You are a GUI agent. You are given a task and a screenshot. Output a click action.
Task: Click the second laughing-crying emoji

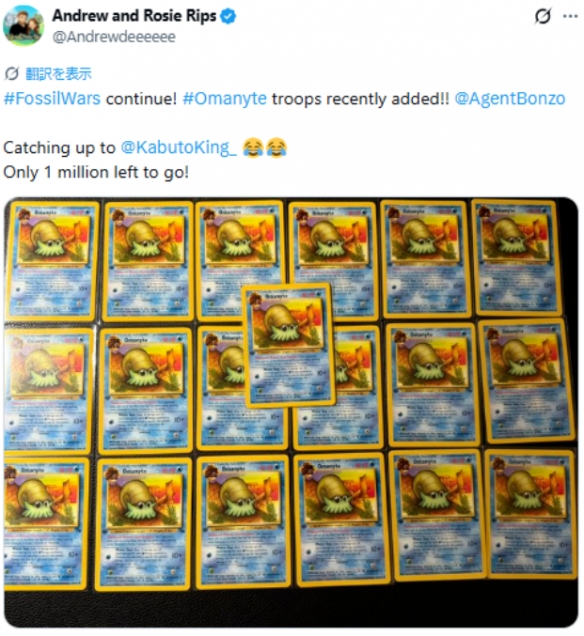pos(277,148)
